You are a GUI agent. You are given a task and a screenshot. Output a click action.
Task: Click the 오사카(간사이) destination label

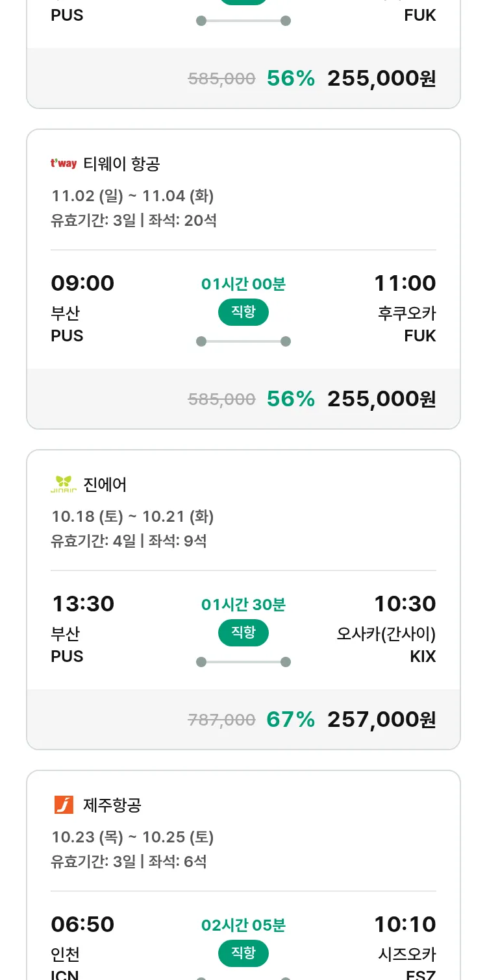(x=386, y=633)
